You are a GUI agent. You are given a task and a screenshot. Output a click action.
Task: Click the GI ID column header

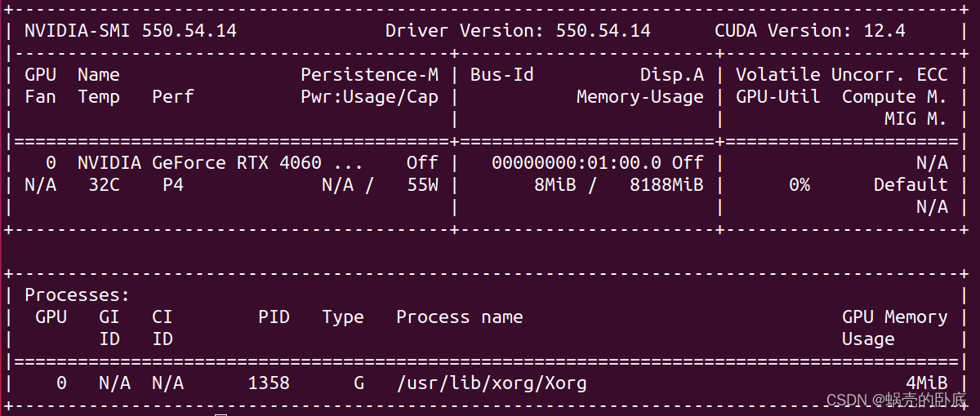[x=109, y=328]
